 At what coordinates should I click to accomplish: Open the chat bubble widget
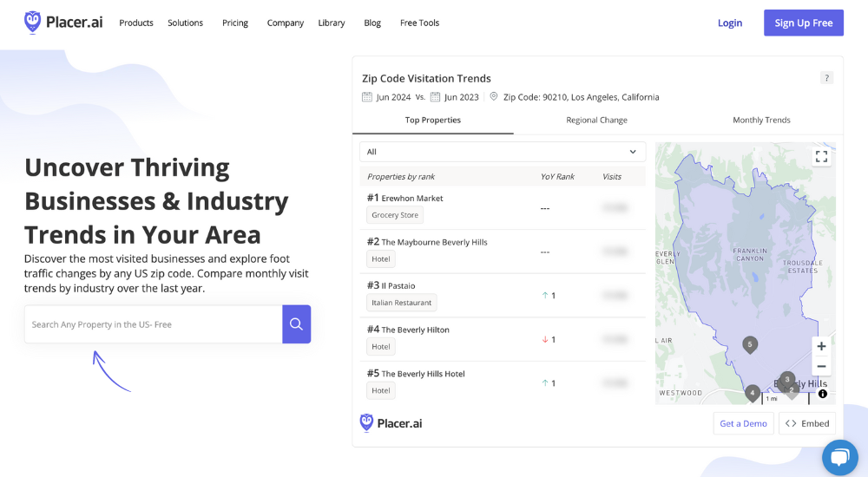point(839,458)
